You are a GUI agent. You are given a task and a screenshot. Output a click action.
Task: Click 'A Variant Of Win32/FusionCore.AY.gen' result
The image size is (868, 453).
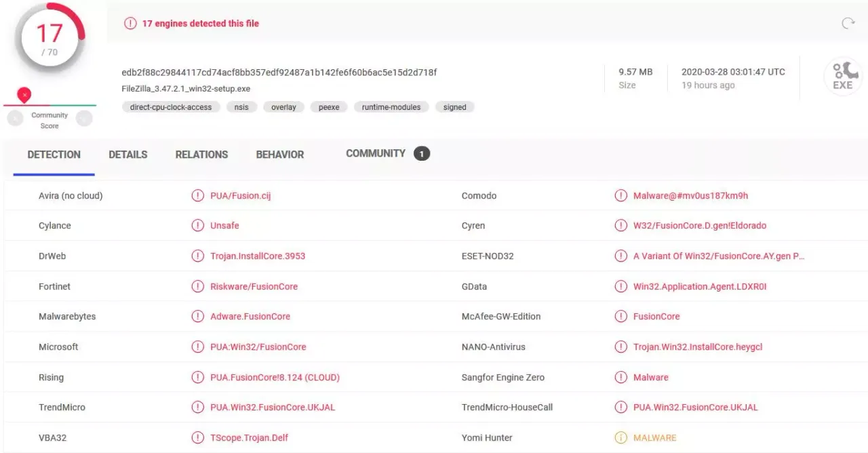[719, 256]
